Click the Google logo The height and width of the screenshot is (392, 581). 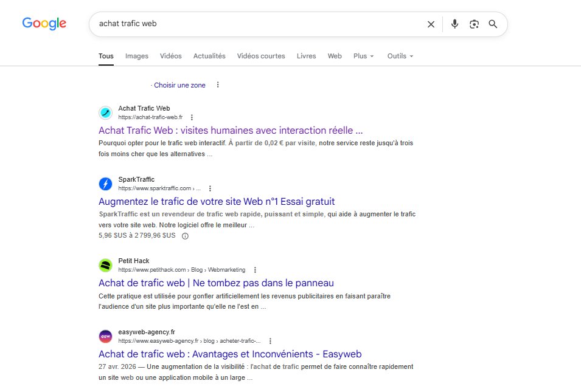point(44,23)
